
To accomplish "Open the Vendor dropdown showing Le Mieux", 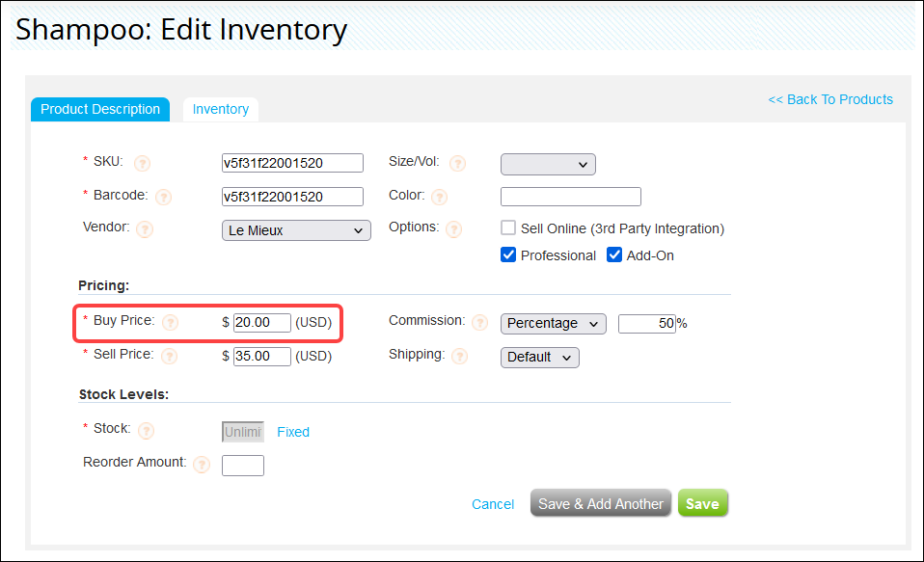I will (x=296, y=230).
